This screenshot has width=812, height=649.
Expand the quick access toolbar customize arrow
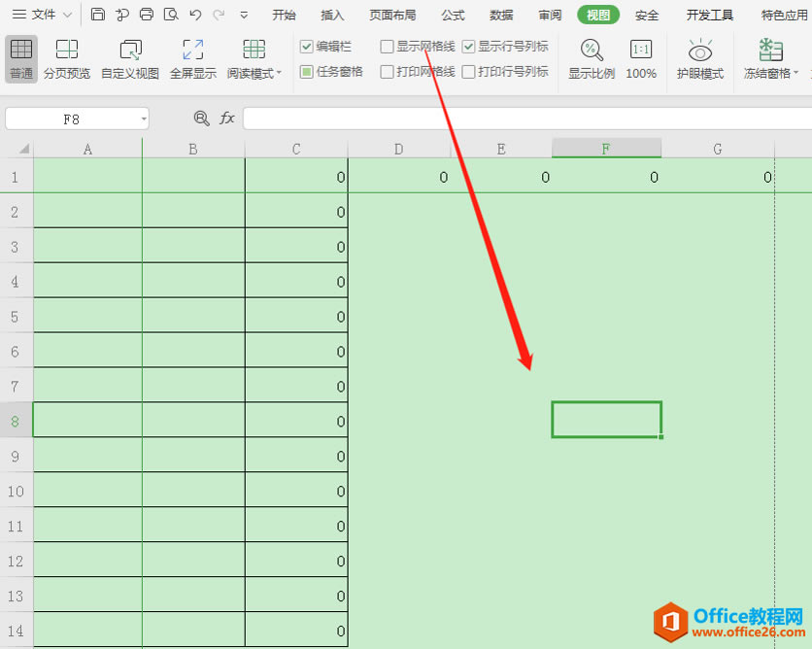coord(244,15)
